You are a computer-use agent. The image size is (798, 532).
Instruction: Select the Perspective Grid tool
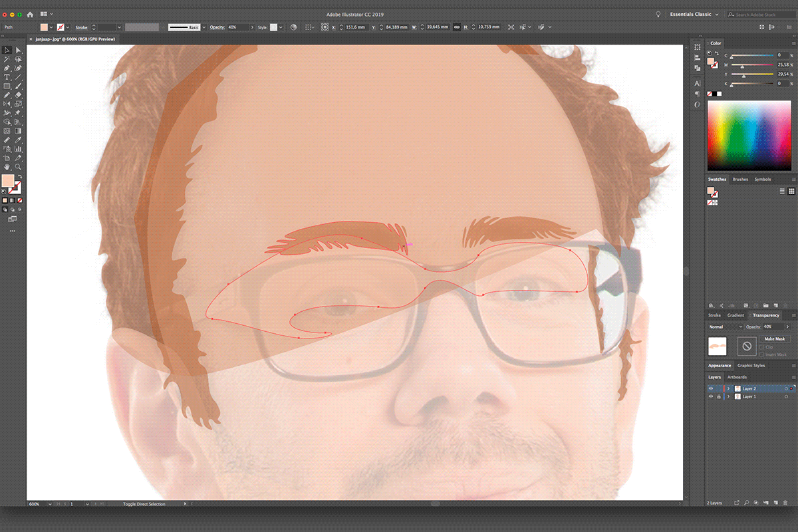point(18,122)
